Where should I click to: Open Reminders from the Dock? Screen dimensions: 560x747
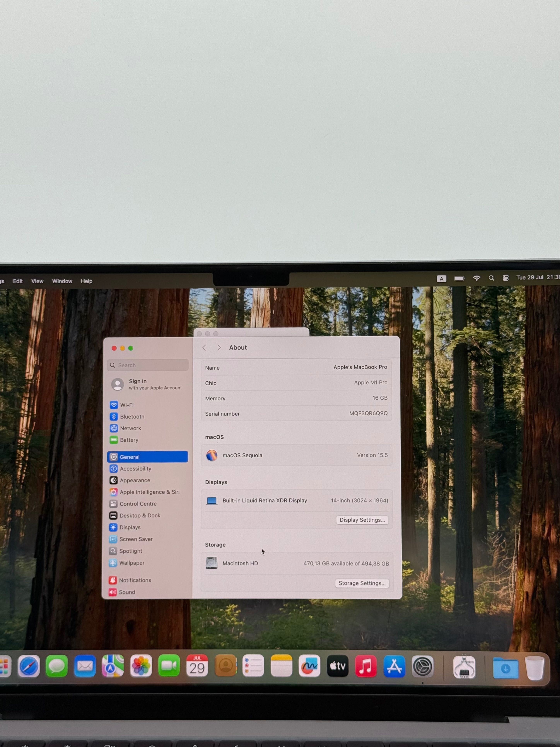[x=253, y=666]
